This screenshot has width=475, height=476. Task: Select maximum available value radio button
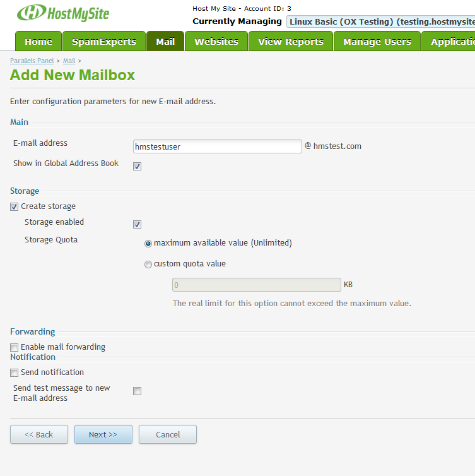(x=148, y=244)
